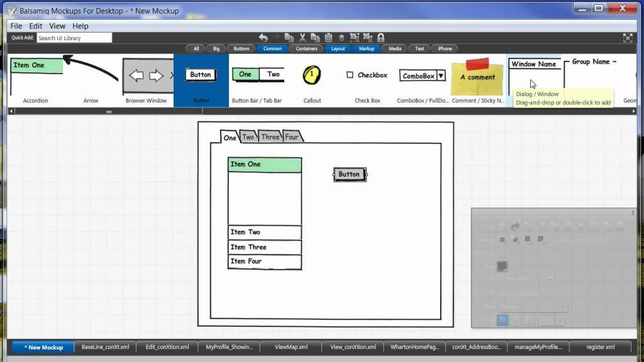Open the File menu
This screenshot has height=362, width=644.
16,26
